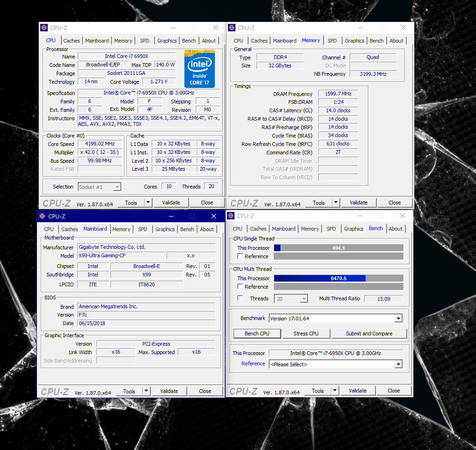Open the Bench tab in the CPU window
The image size is (476, 450).
[x=189, y=41]
